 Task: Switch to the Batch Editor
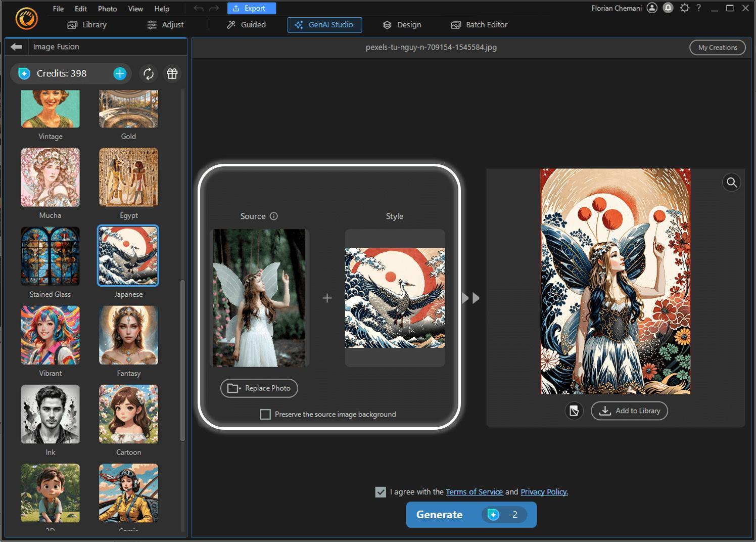(478, 25)
